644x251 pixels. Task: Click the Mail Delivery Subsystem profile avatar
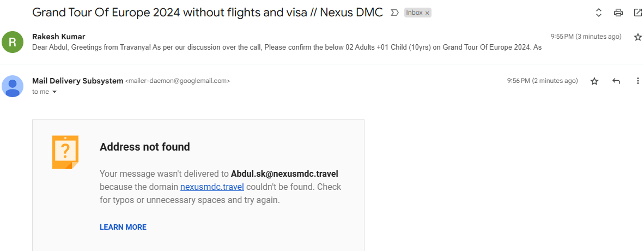coord(13,86)
